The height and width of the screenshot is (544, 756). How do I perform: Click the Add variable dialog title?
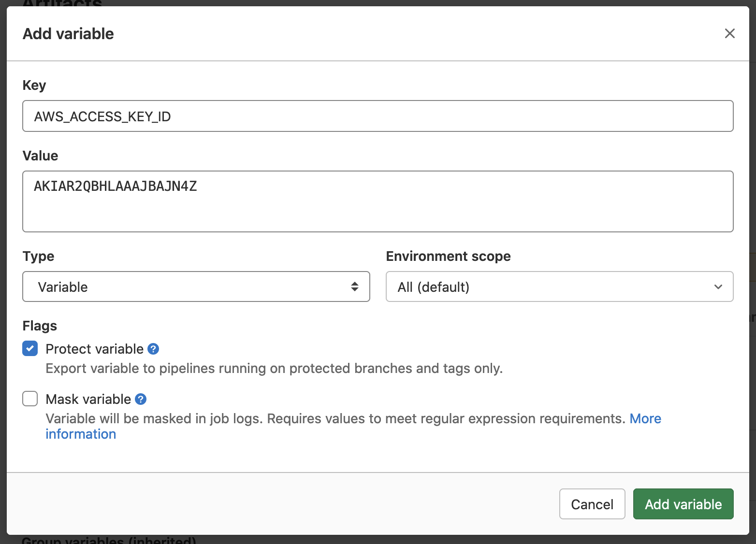pyautogui.click(x=68, y=33)
